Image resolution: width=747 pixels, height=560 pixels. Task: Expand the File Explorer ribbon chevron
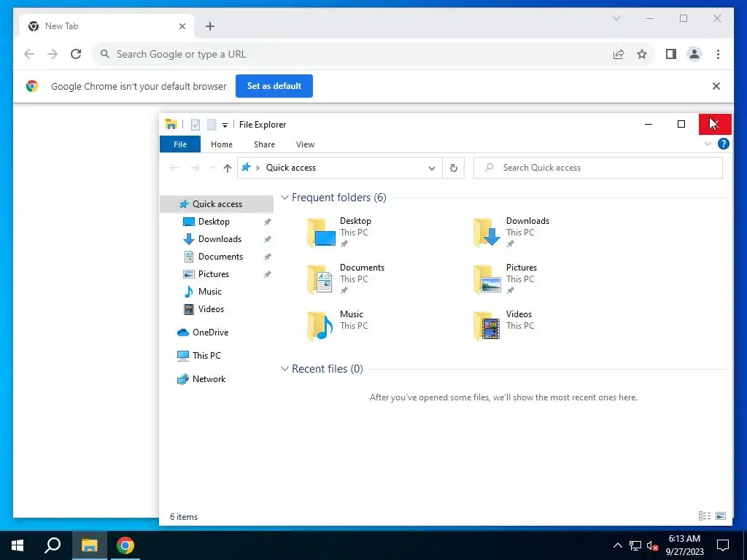(x=708, y=144)
